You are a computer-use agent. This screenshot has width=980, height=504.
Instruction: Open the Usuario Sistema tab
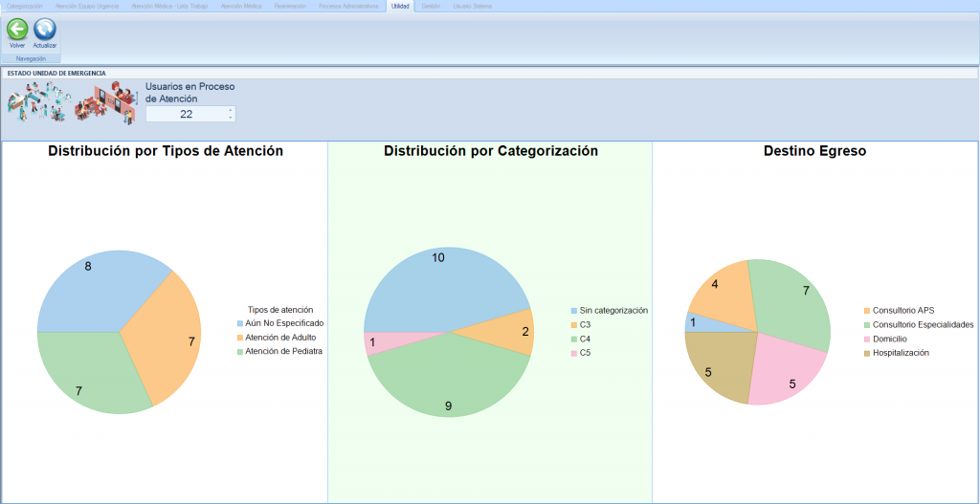click(473, 6)
